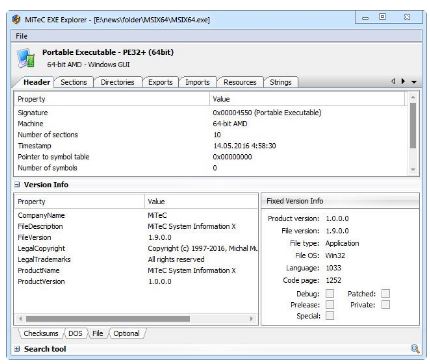Click the 14.05.2016 4:58:30 timestamp value
The width and height of the screenshot is (430, 364).
pyautogui.click(x=245, y=146)
